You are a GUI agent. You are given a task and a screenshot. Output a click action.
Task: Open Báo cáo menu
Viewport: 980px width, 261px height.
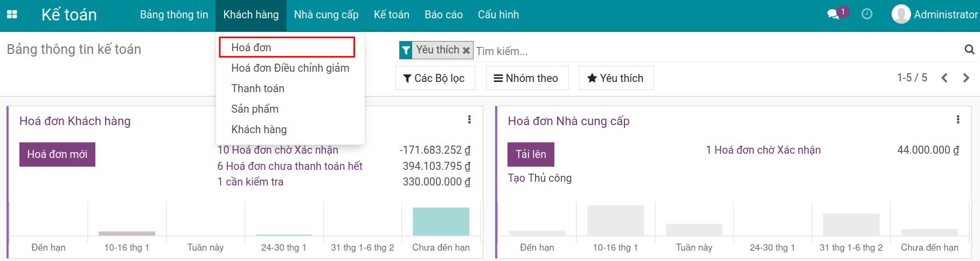coord(443,15)
